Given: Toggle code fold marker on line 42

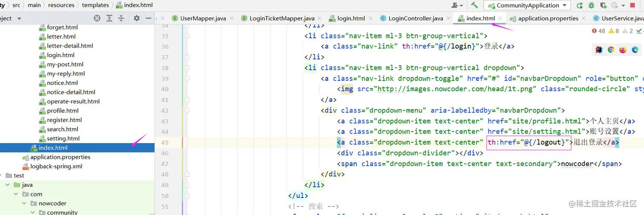Looking at the screenshot, I should click(x=187, y=110).
